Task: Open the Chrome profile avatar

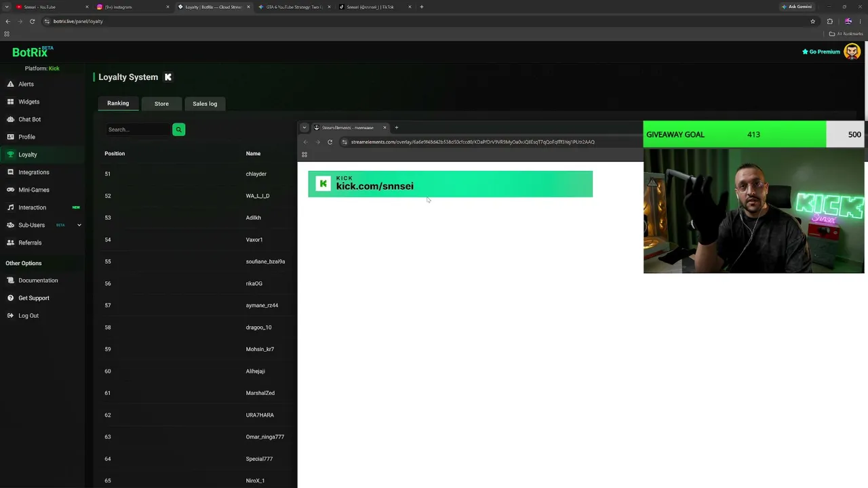Action: 848,21
